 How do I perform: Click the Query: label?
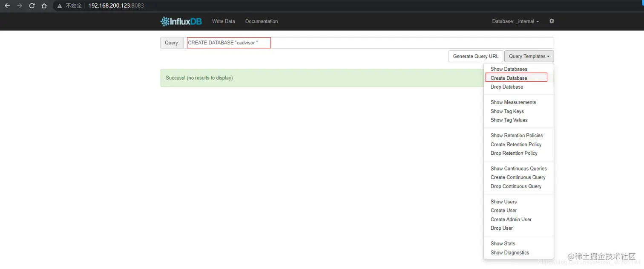coord(172,43)
